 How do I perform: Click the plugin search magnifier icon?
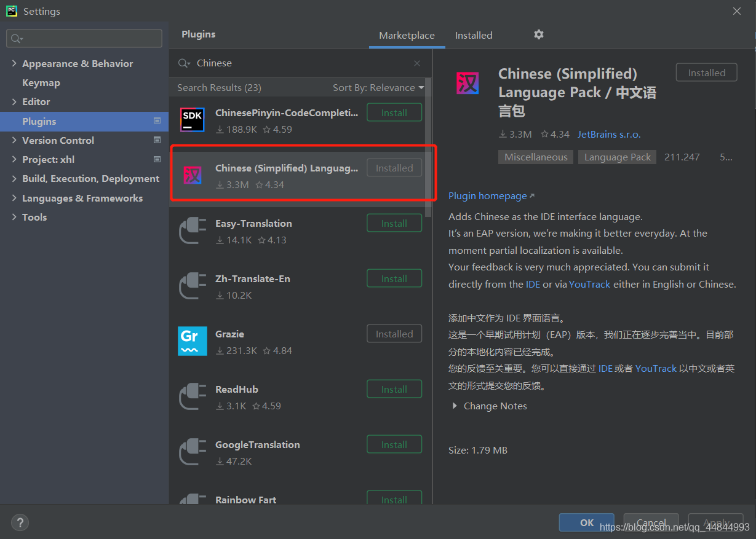coord(183,63)
